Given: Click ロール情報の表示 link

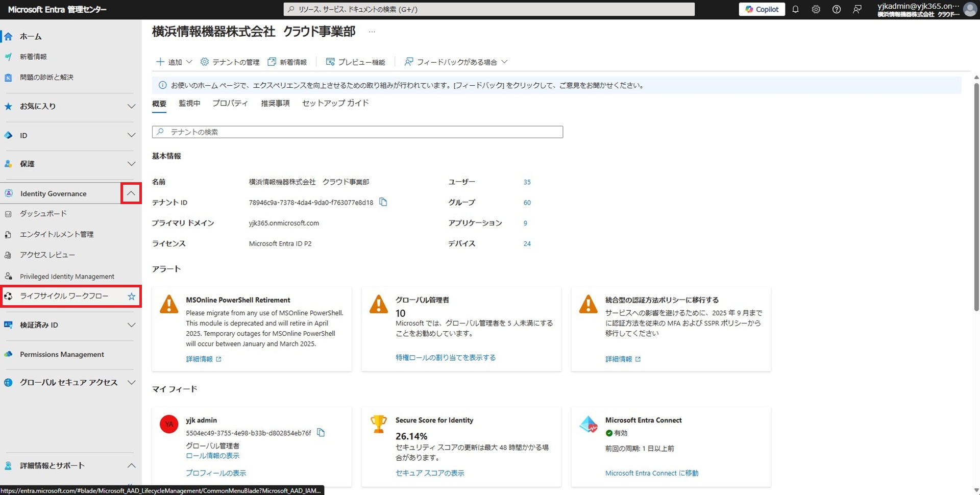Looking at the screenshot, I should click(x=212, y=456).
